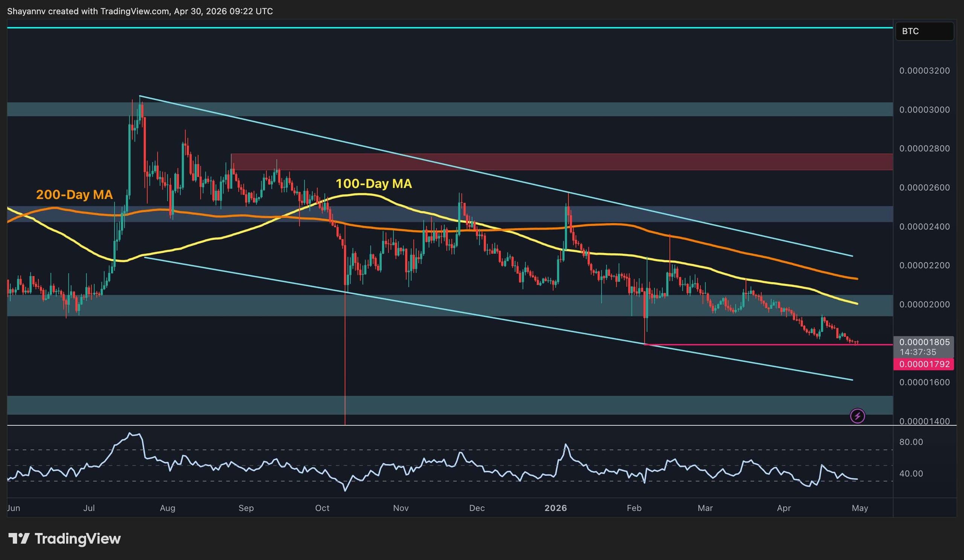Screen dimensions: 964x560
Task: Click the TradingView logo icon at bottom
Action: (x=19, y=539)
